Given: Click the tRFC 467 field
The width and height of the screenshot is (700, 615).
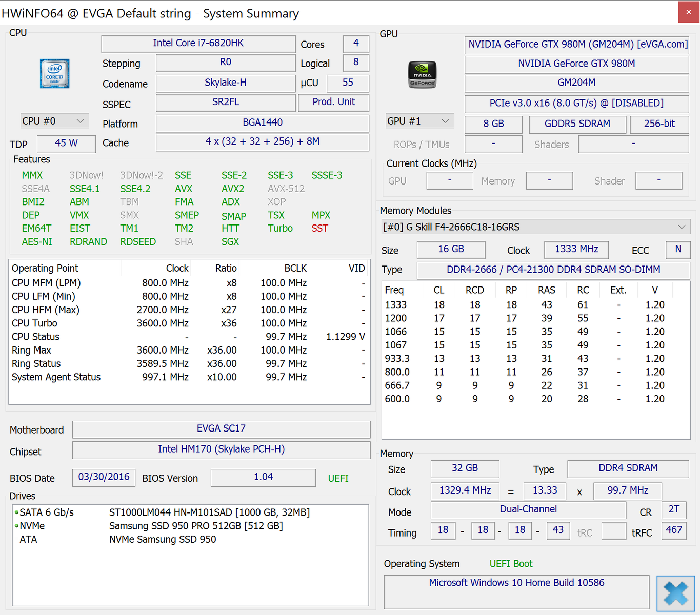Looking at the screenshot, I should [x=674, y=530].
